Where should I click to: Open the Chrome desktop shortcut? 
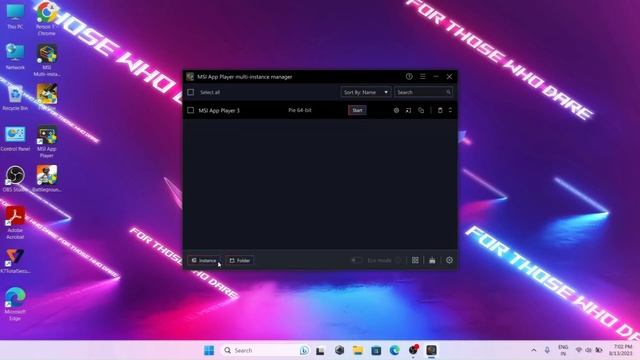(x=47, y=18)
